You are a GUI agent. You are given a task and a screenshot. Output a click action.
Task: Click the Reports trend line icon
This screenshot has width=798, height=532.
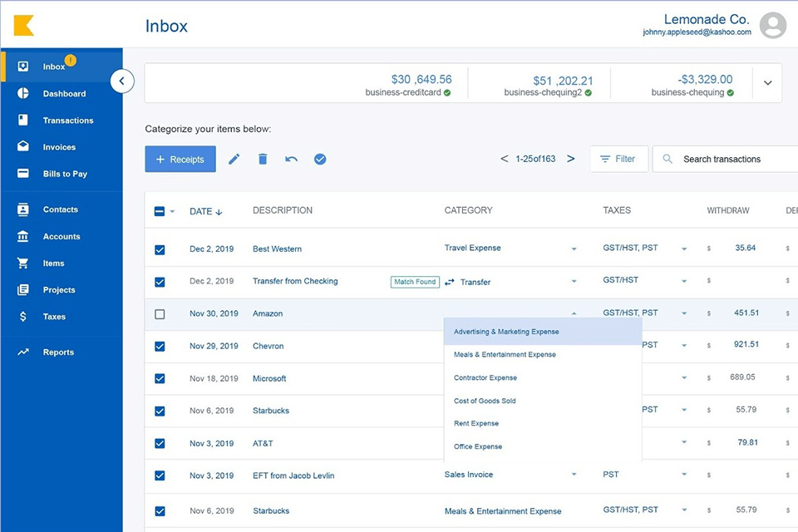point(23,352)
